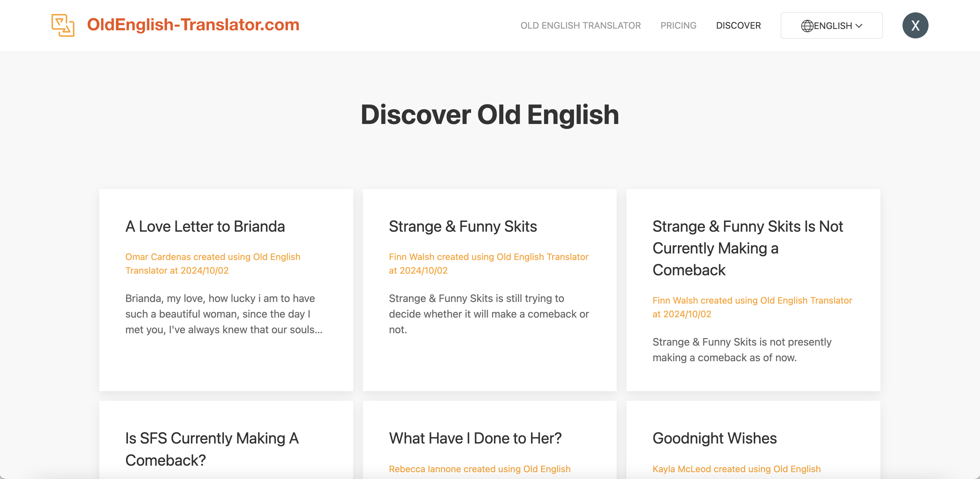Open the 'Strange & Funny Skits' title
980x479 pixels.
[x=462, y=226]
